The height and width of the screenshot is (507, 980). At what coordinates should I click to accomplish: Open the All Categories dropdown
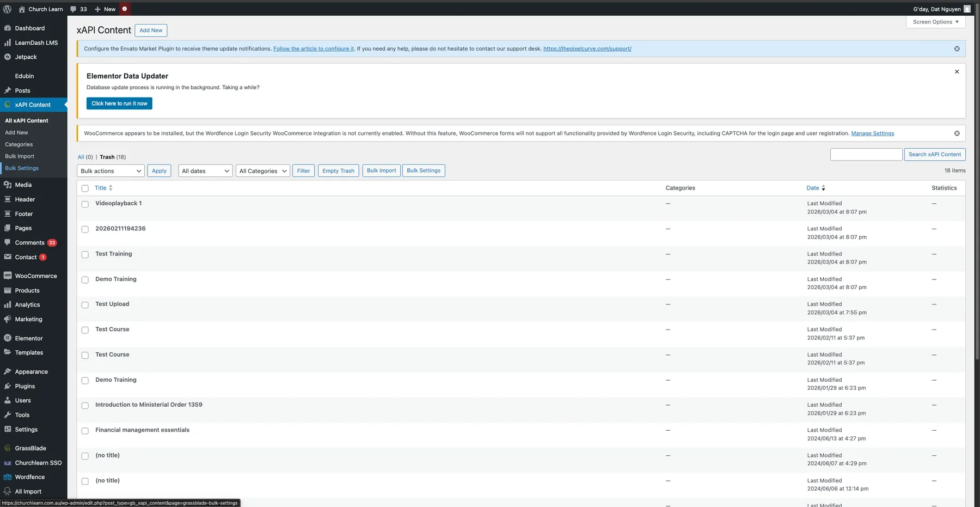point(263,171)
